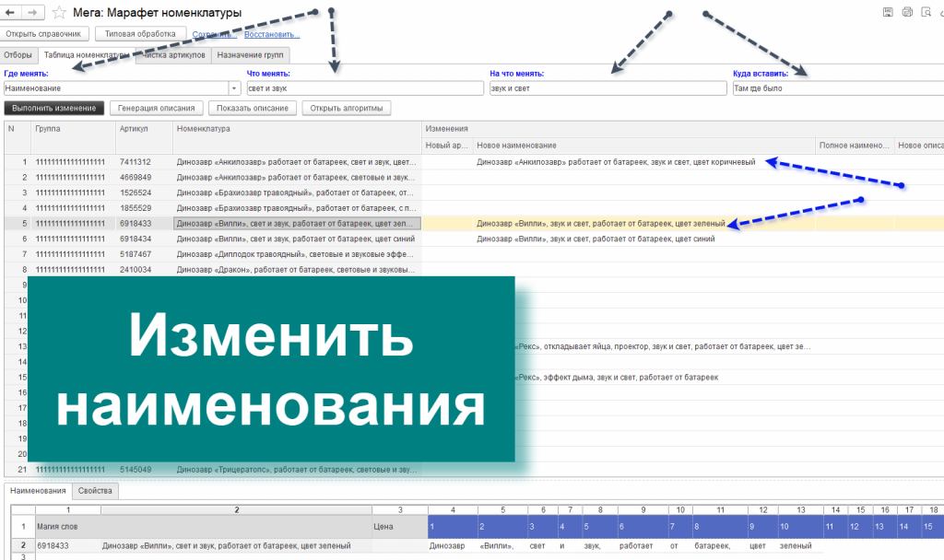Select article cell 6918434
This screenshot has height=560, width=944.
click(x=144, y=239)
